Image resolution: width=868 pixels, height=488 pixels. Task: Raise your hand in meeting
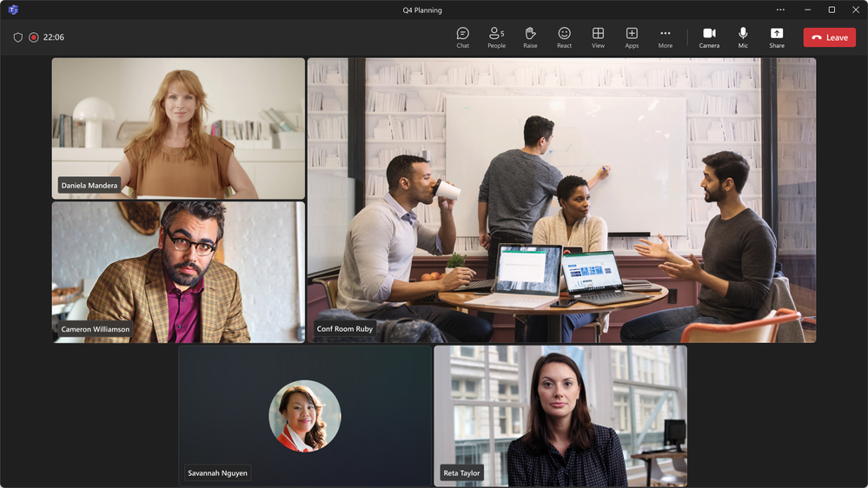point(530,36)
